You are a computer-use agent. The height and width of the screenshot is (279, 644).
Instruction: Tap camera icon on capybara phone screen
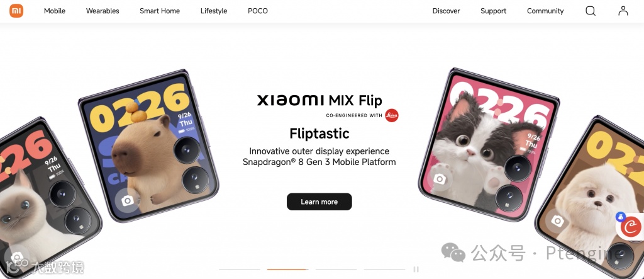point(127,201)
